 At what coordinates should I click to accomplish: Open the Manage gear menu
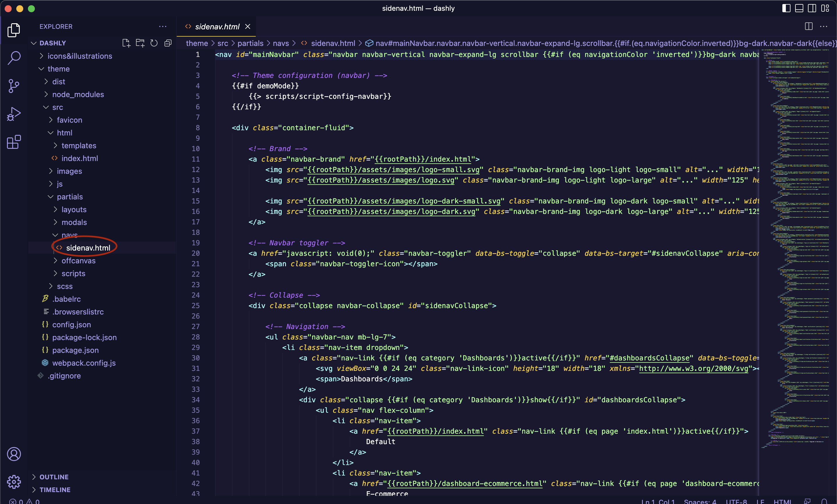14,482
